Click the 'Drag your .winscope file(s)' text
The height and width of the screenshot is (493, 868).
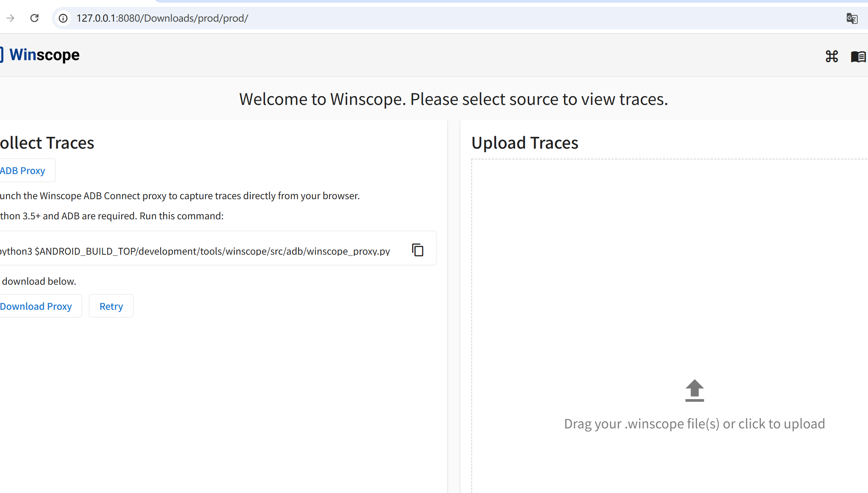click(x=694, y=424)
